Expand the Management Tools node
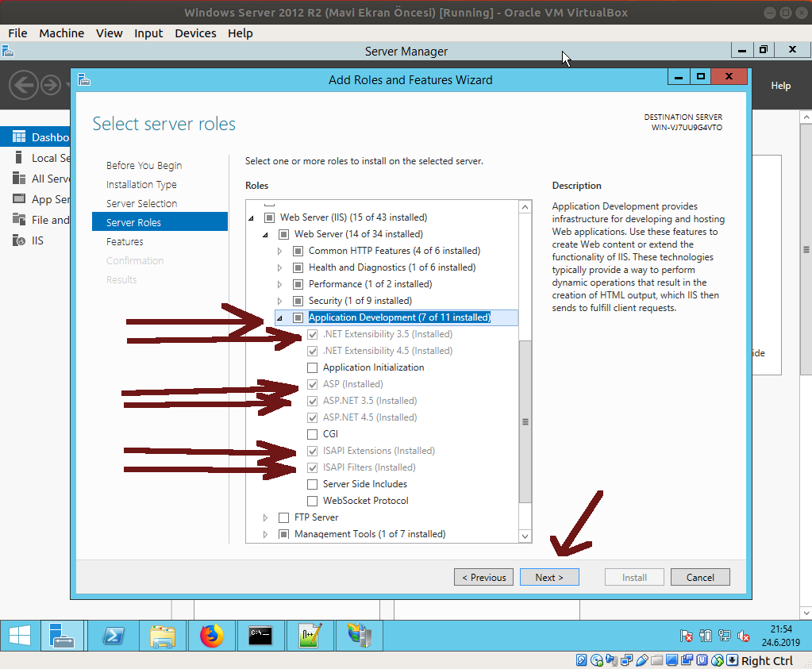 (265, 534)
